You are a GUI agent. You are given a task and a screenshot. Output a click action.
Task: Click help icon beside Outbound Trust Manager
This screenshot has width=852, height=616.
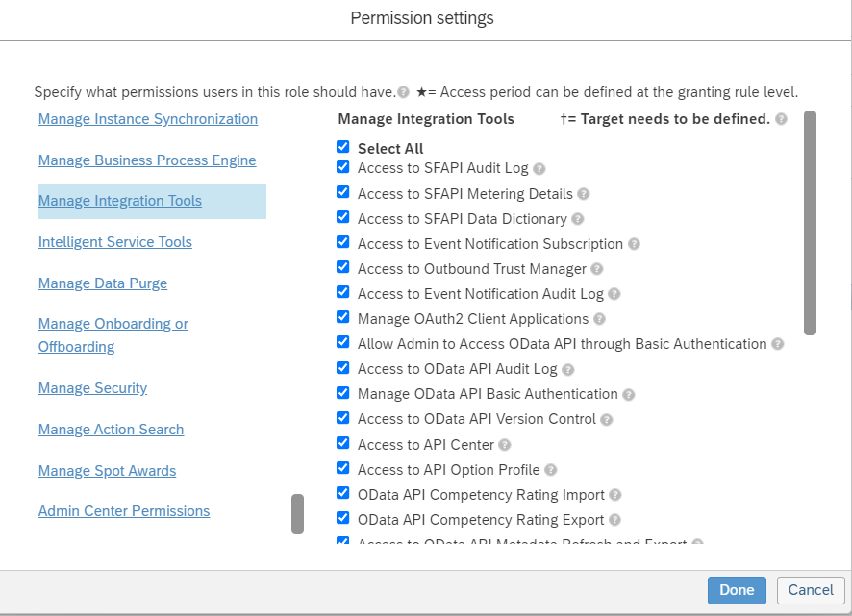pyautogui.click(x=597, y=269)
